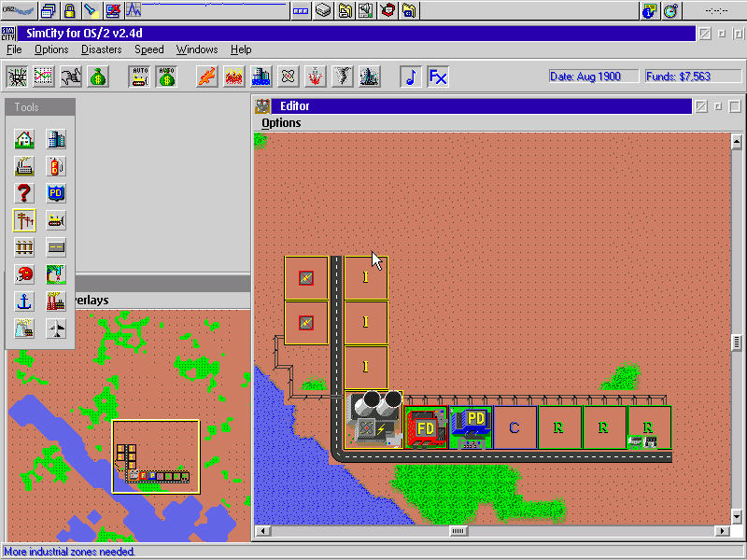Select the Railroad track tool
The width and height of the screenshot is (747, 560).
coord(24,247)
